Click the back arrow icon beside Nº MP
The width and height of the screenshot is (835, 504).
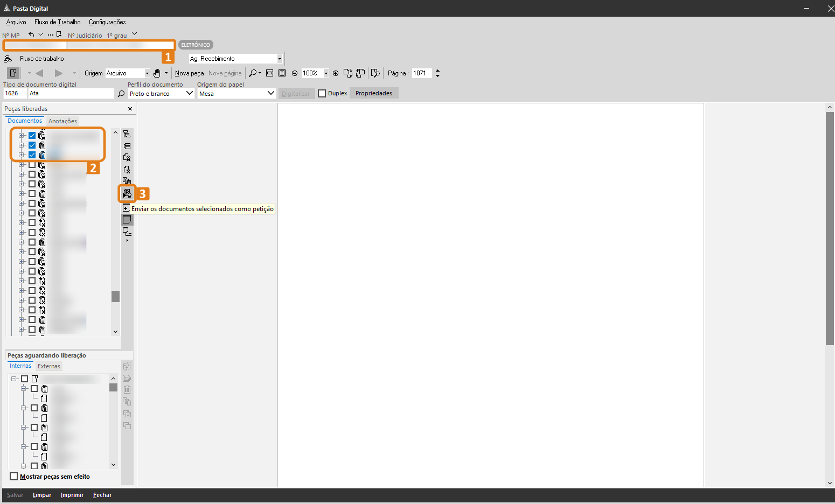31,34
